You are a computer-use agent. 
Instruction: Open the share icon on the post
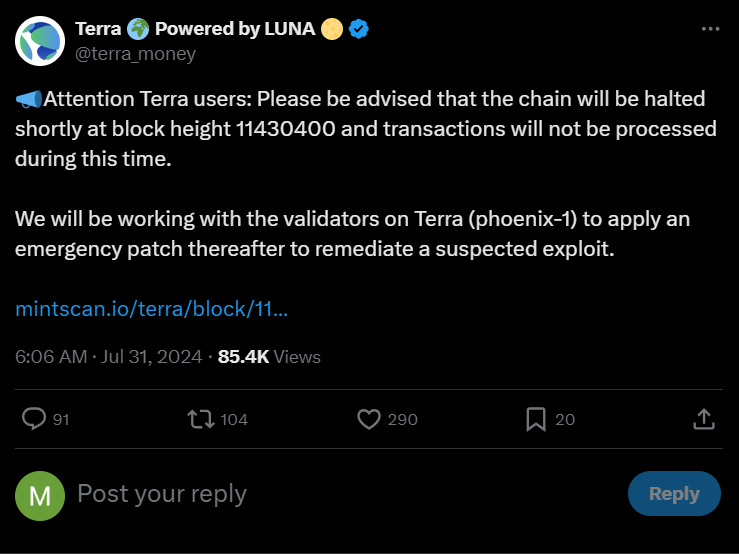pyautogui.click(x=704, y=419)
